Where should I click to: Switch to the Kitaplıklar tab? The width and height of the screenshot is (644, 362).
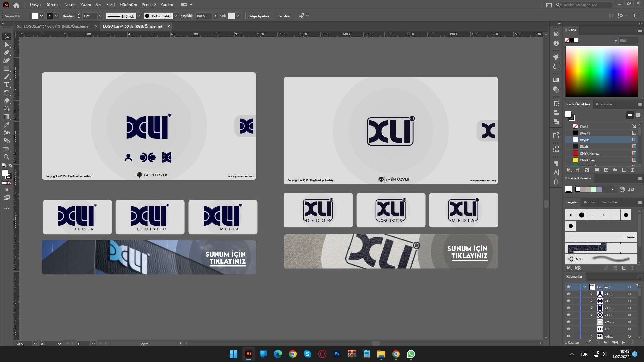pyautogui.click(x=604, y=104)
